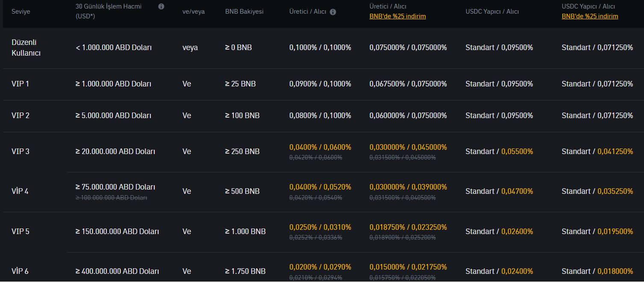Open BNB'de %25 indirim link under USDC Yapıcı / Alıcı
Viewport: 644px width, 282px height.
(x=590, y=16)
